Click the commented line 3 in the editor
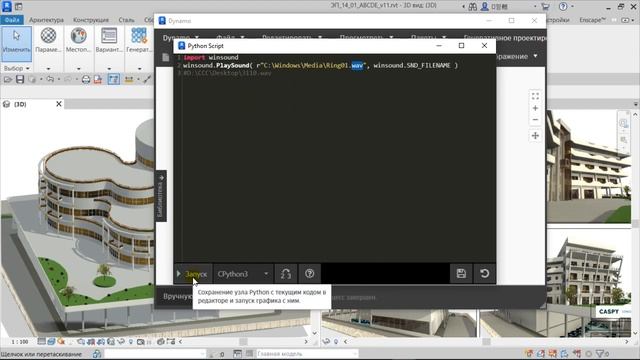 [x=227, y=73]
